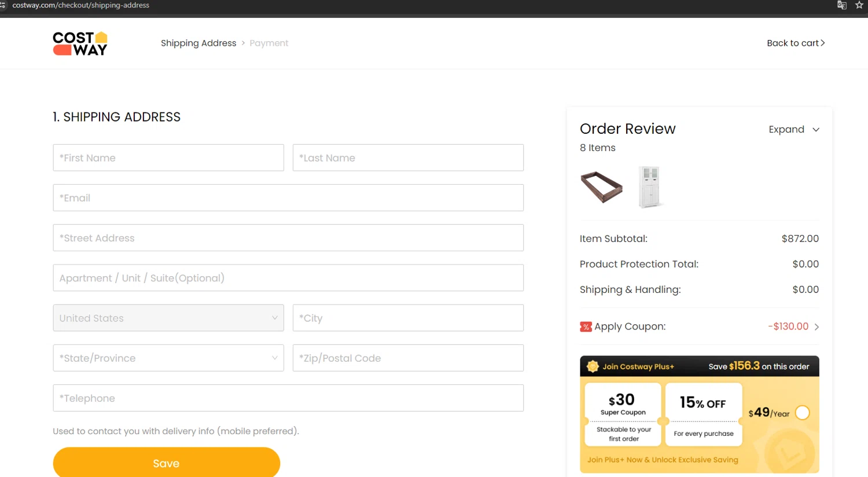Click the Costway Plus+ gold badge icon

point(593,366)
